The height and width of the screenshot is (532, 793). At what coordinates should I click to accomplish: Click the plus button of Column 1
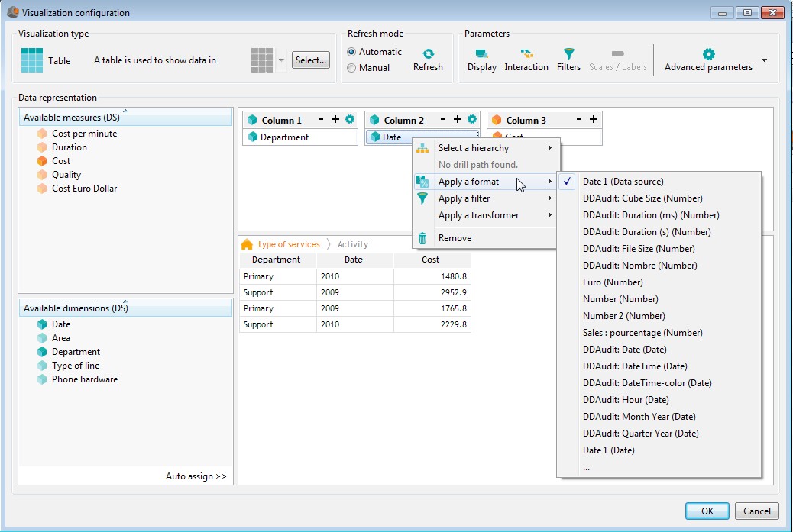pos(335,119)
